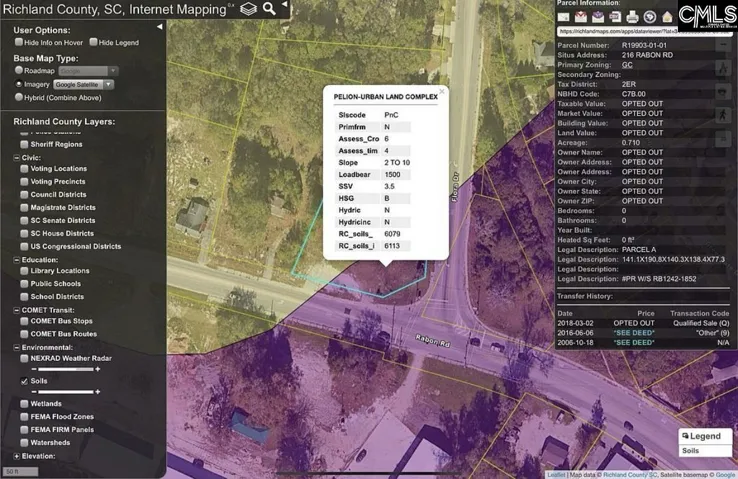Viewport: 738px width, 479px height.
Task: Enable Hide Info on Hover checkbox
Action: click(x=19, y=42)
